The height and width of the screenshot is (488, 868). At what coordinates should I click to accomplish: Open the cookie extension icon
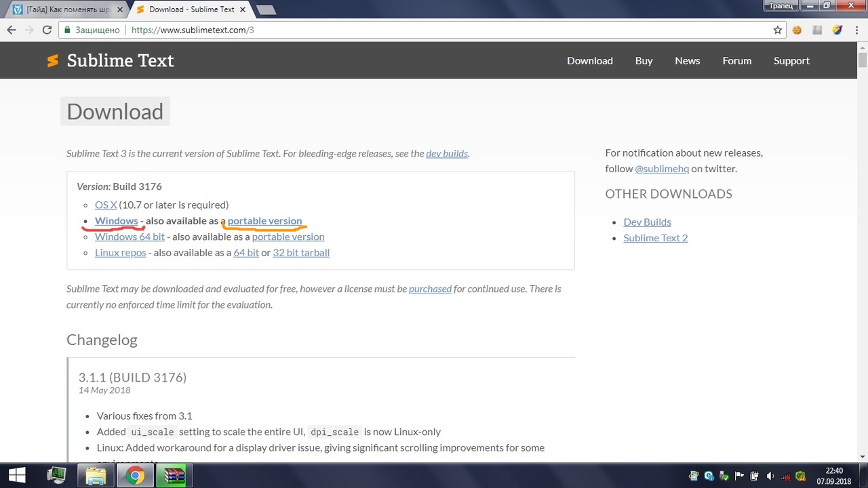click(797, 30)
